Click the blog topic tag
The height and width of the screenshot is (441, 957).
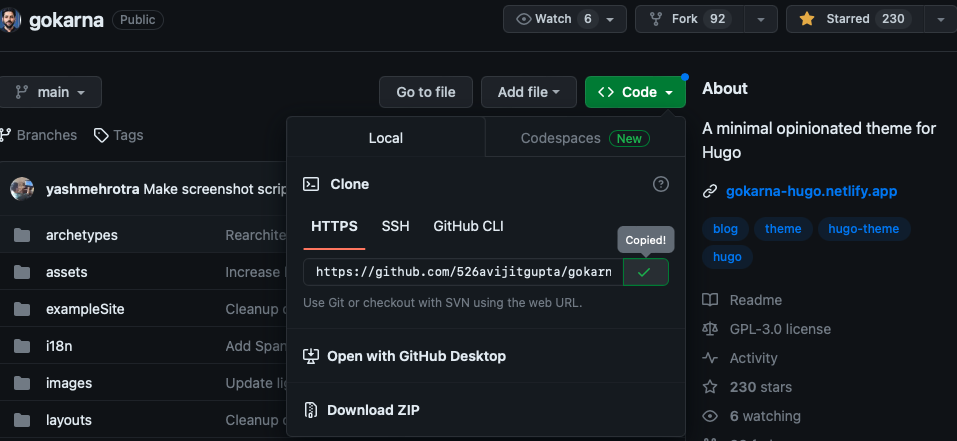click(725, 229)
